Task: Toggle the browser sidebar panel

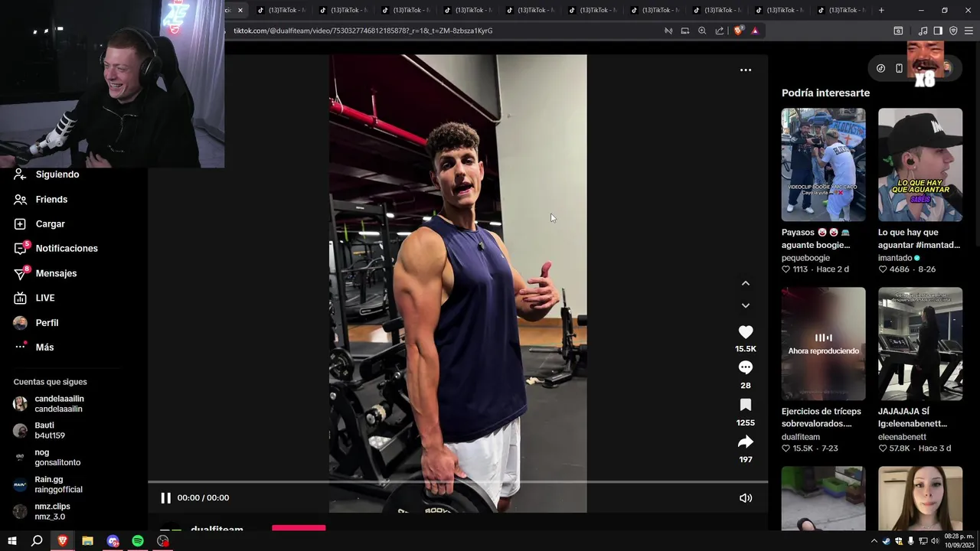Action: [x=938, y=31]
